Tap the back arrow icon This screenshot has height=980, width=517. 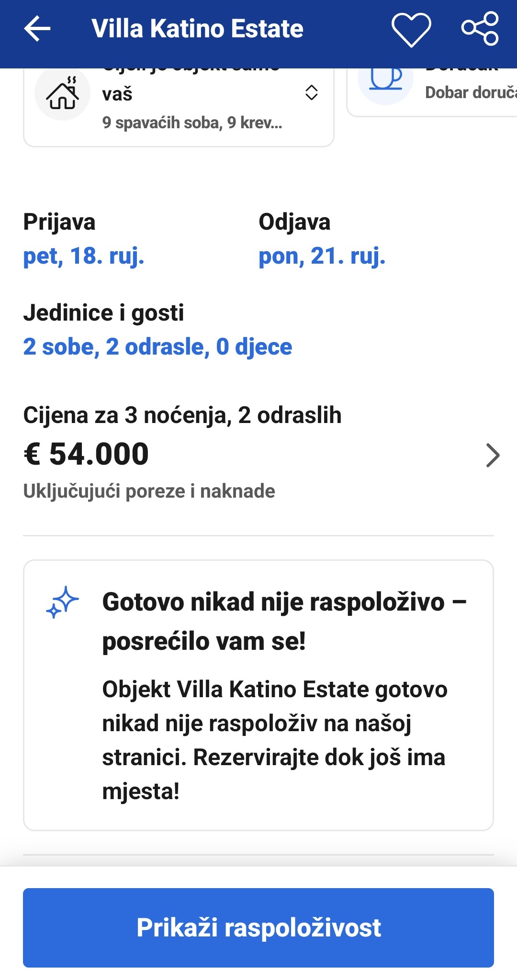(x=37, y=29)
